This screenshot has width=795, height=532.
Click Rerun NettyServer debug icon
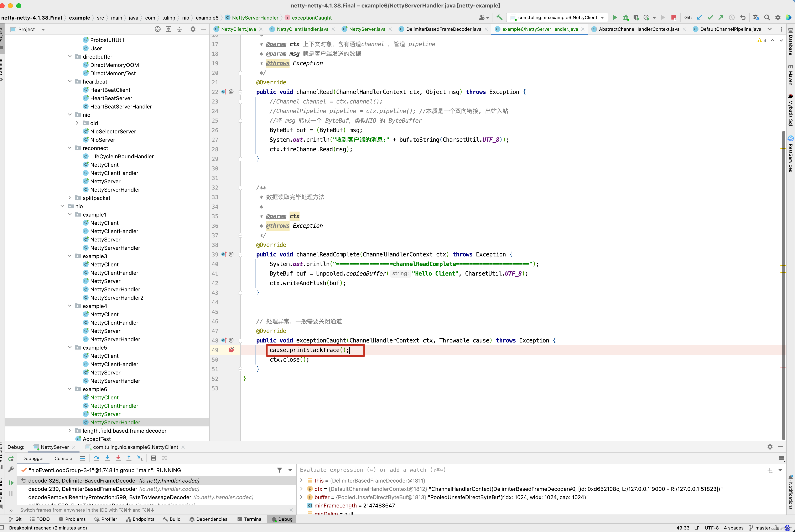(11, 459)
